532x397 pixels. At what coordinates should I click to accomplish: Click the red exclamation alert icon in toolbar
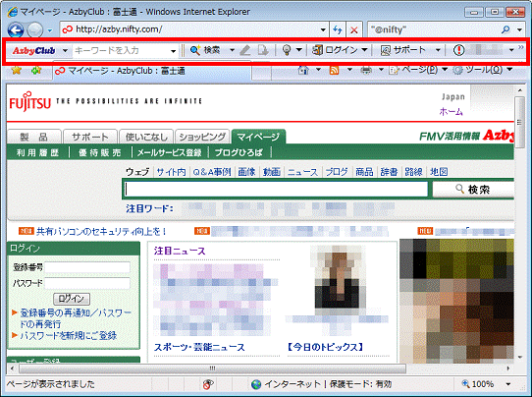(458, 50)
